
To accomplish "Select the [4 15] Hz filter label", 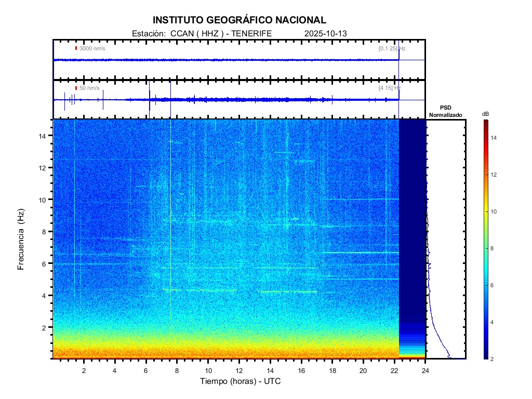I will pos(390,88).
